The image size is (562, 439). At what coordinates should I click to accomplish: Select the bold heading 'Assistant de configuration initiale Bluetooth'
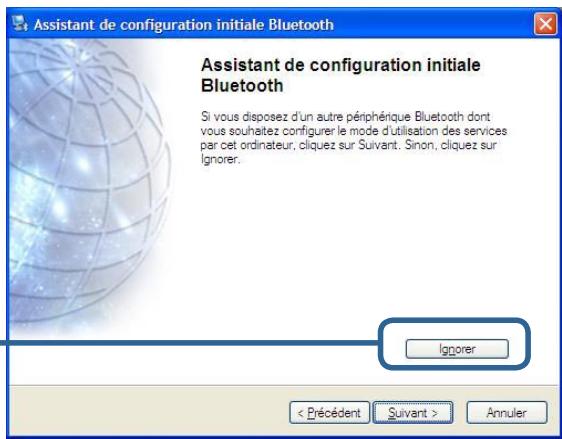click(x=340, y=75)
